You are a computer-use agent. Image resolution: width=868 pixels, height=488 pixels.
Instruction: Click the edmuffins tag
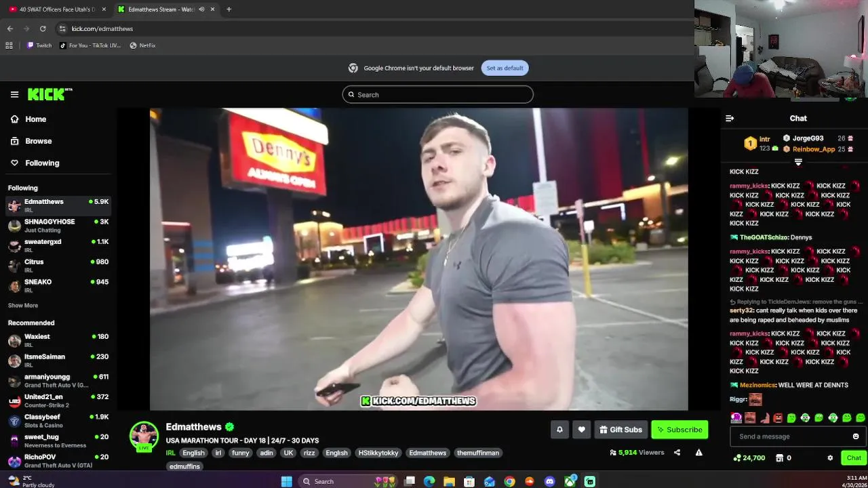click(184, 466)
